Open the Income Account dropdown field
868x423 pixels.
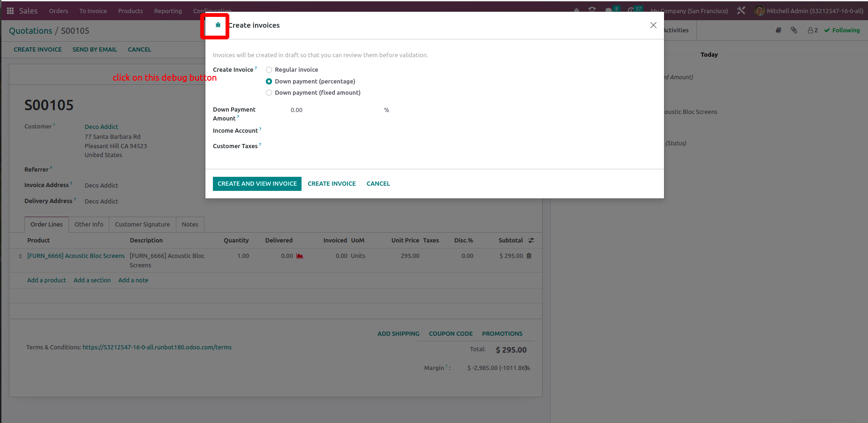pyautogui.click(x=338, y=131)
